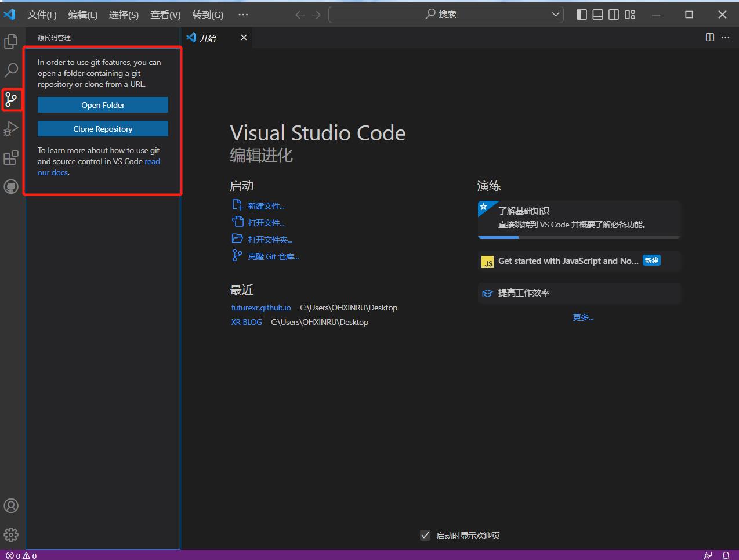Open editor More Actions ellipsis
The width and height of the screenshot is (739, 560).
(x=726, y=37)
